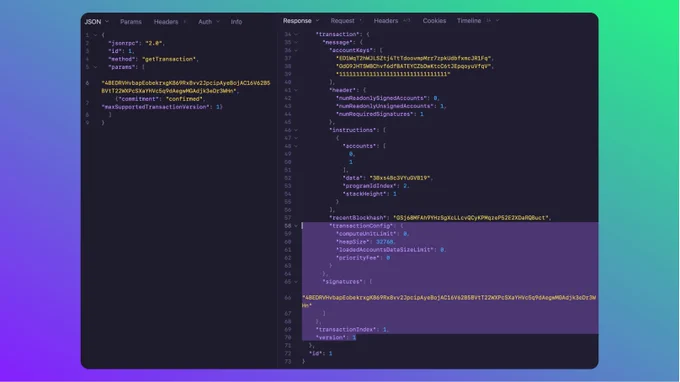
Task: Collapse the "params" array in request body
Action: 95,67
